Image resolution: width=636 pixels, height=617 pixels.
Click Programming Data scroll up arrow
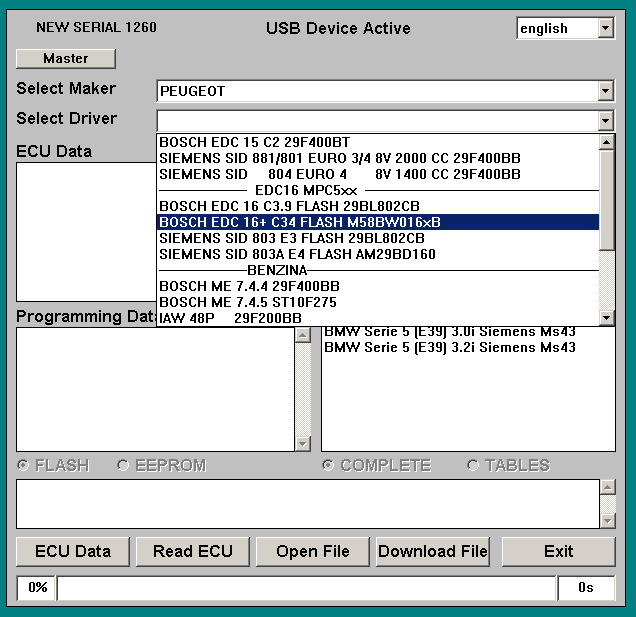click(303, 335)
